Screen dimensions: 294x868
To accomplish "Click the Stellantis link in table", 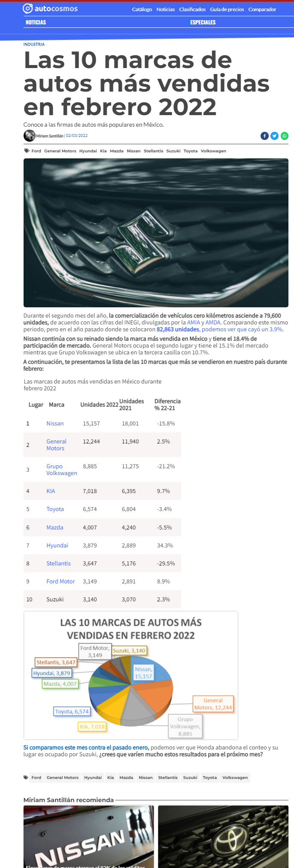I will click(58, 563).
